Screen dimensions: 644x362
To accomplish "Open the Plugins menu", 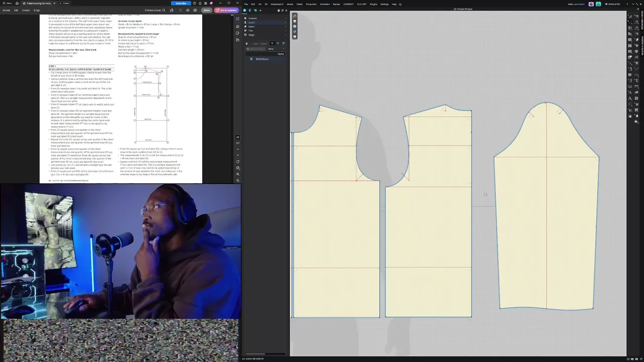I will (x=373, y=4).
